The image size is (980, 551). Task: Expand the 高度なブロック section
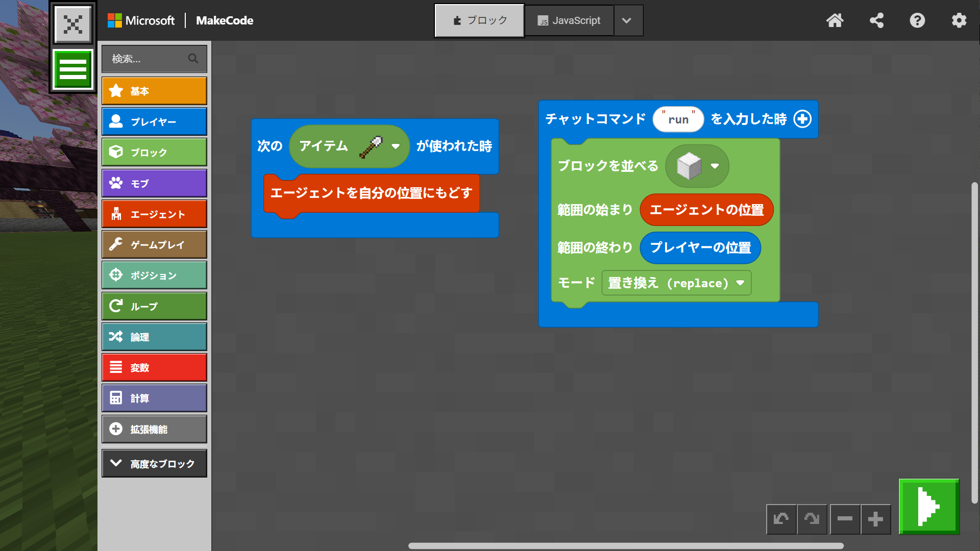[154, 463]
